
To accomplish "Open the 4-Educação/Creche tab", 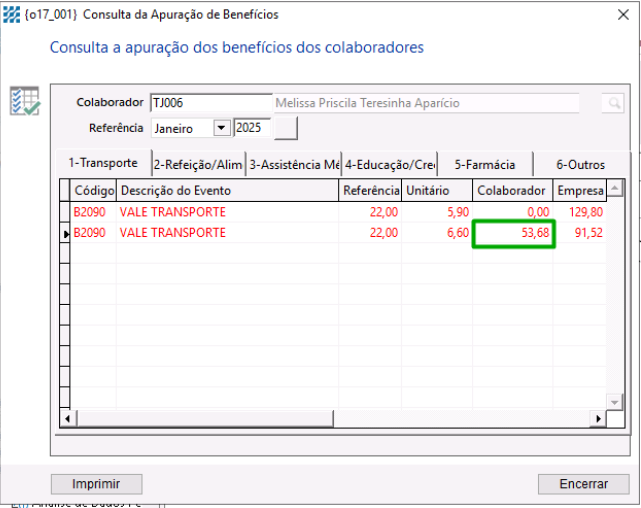I will [x=389, y=164].
